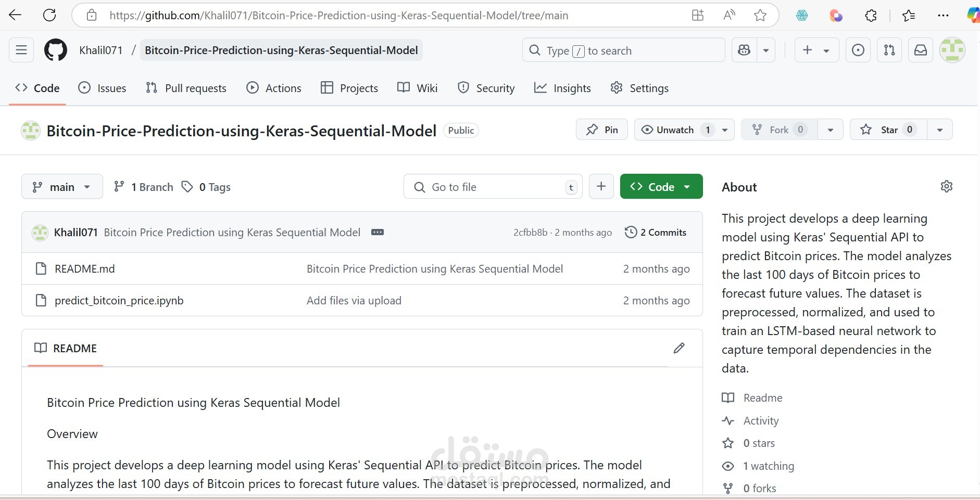This screenshot has height=500, width=980.
Task: Open 2 Commits history link
Action: tap(656, 232)
